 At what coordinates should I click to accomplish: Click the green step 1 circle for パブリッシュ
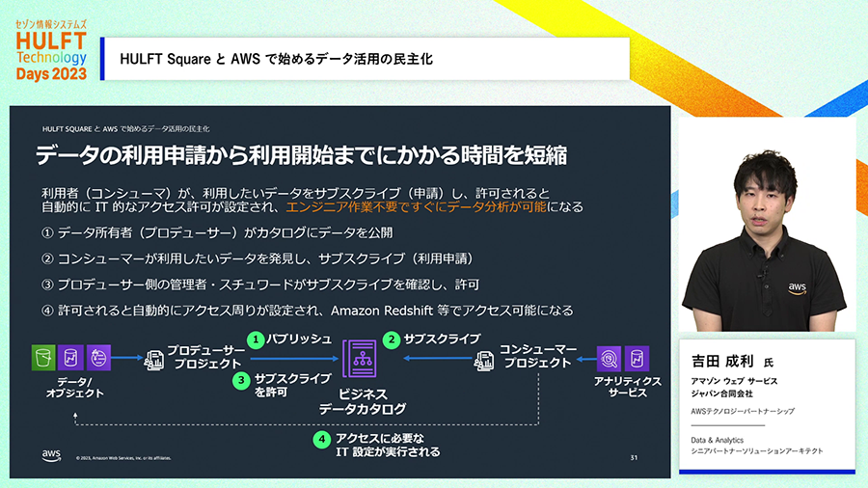point(256,339)
